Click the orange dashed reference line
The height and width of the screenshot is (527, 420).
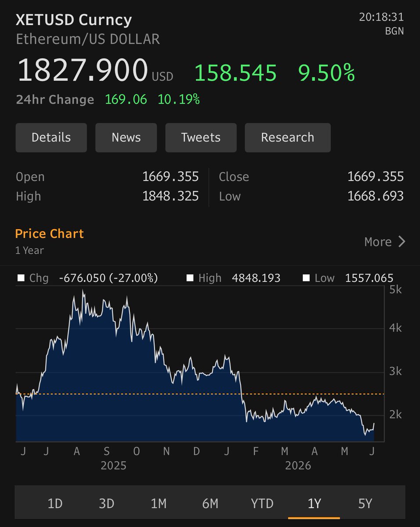tap(199, 394)
